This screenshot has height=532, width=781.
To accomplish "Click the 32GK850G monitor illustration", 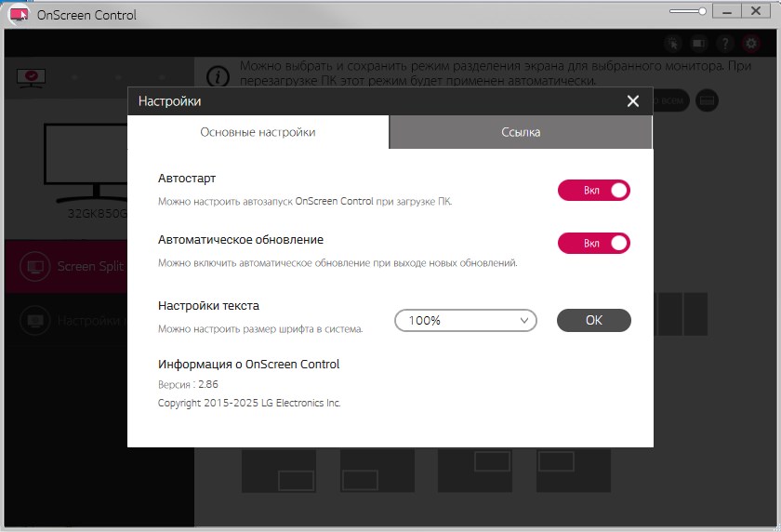I will click(x=86, y=163).
